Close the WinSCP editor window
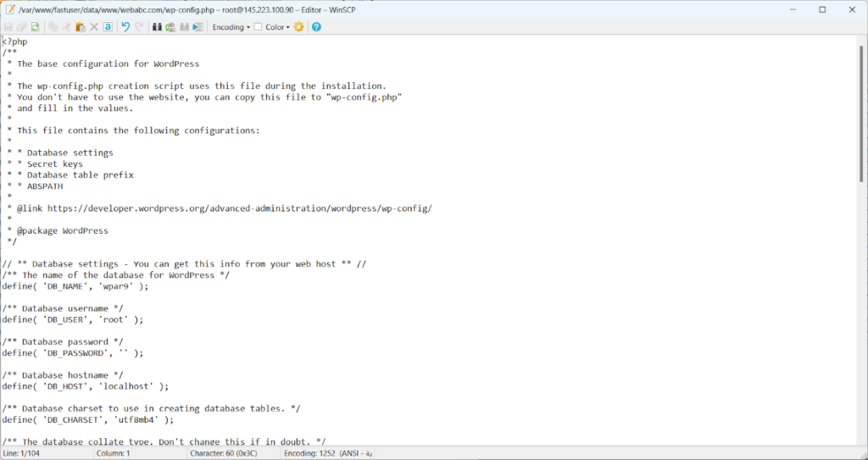Screen dimensions: 868x460 coord(853,9)
